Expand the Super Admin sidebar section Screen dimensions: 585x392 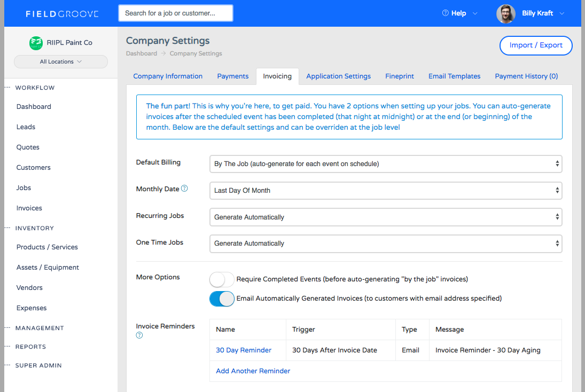click(38, 365)
